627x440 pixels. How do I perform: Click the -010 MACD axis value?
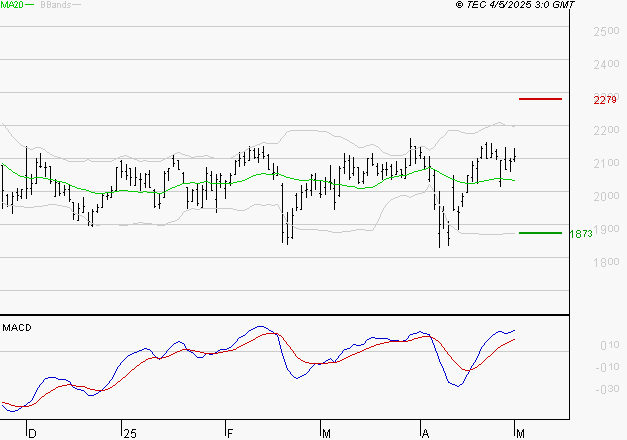coord(607,367)
